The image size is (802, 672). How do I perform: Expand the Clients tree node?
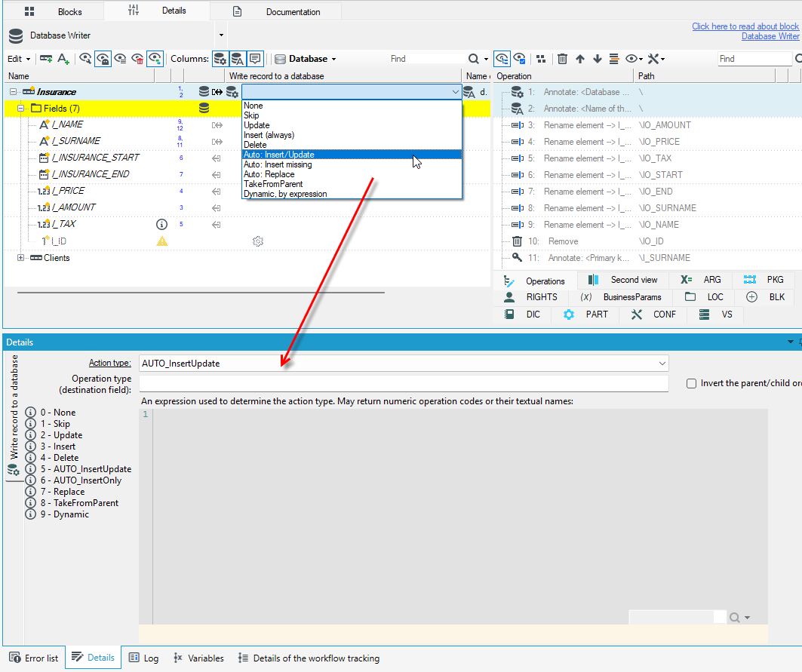tap(20, 258)
